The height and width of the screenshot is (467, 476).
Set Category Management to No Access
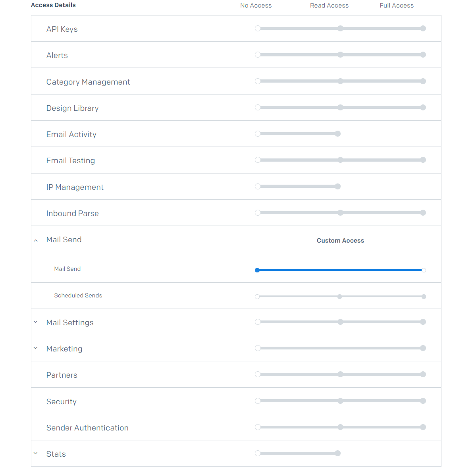[258, 81]
